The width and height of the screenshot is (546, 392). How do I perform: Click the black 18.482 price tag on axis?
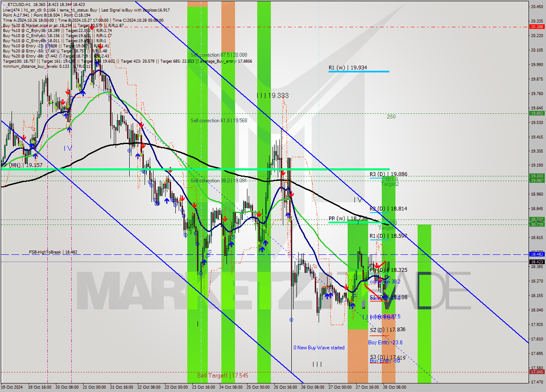click(x=537, y=254)
